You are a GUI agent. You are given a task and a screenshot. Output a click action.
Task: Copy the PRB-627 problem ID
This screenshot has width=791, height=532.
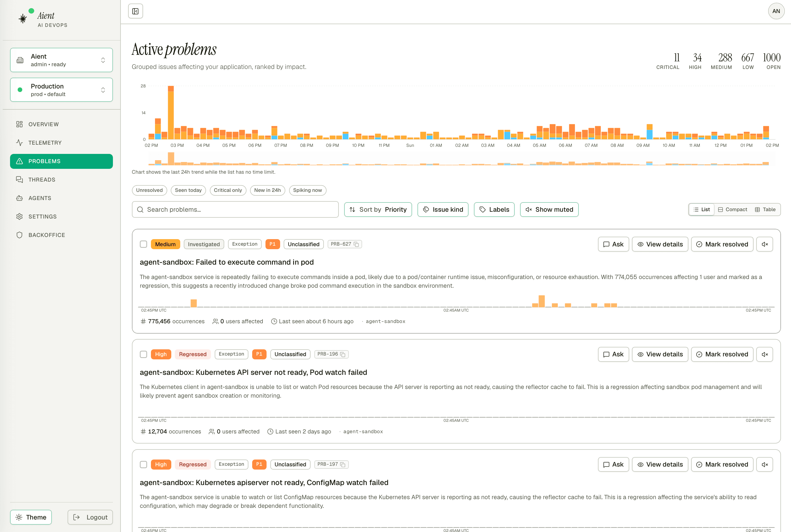coord(356,244)
